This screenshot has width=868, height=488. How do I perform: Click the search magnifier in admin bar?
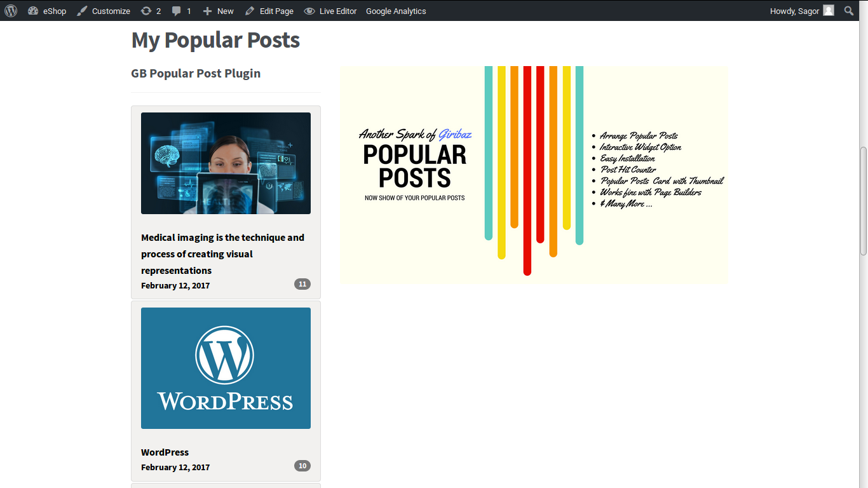coord(849,11)
